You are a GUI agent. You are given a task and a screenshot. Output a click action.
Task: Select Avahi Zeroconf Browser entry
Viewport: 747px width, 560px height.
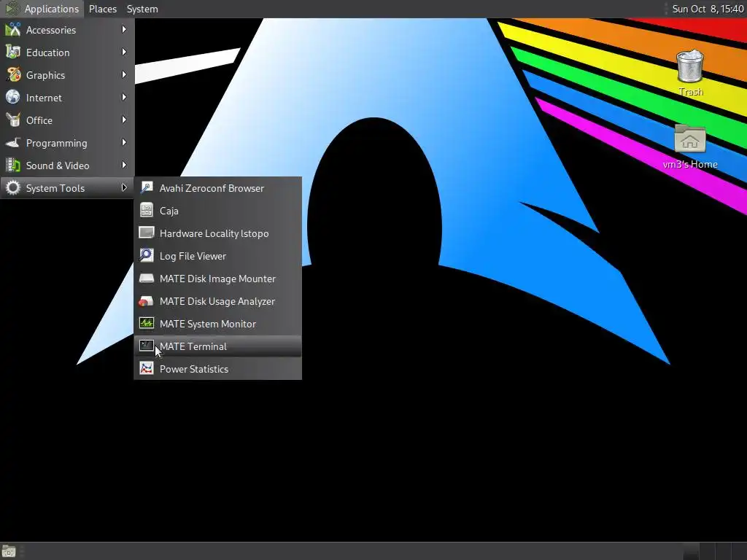[x=217, y=188]
